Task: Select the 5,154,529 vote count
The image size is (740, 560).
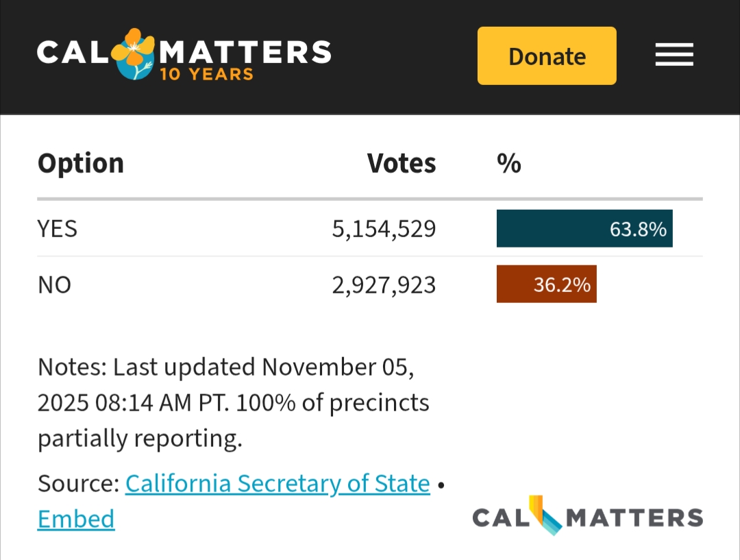Action: (384, 228)
